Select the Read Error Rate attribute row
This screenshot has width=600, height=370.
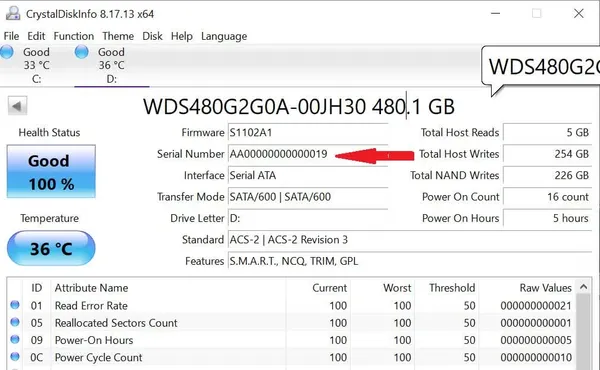pyautogui.click(x=292, y=305)
